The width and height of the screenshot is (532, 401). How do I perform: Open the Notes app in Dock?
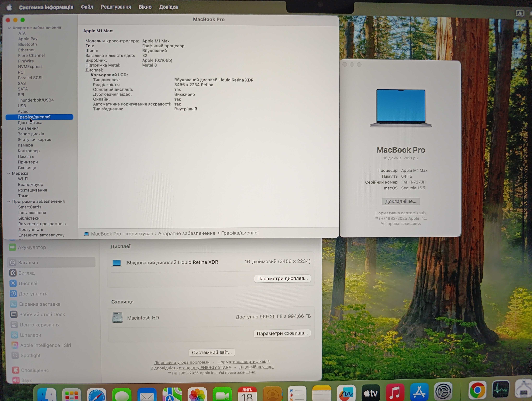tap(322, 393)
